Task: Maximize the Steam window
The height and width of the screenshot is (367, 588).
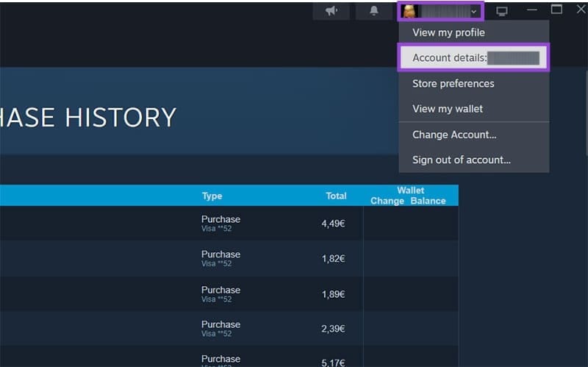Action: point(556,10)
